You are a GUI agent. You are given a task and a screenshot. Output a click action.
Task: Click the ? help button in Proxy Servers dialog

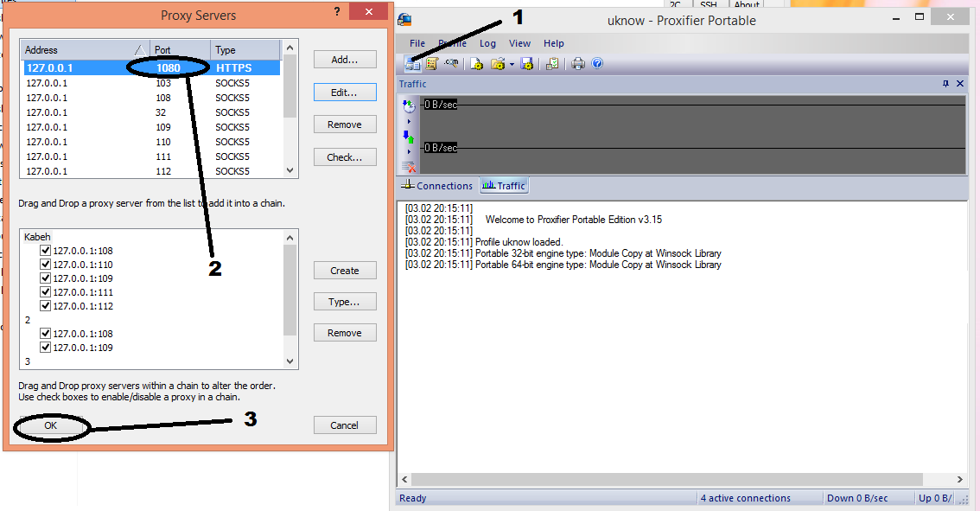337,11
